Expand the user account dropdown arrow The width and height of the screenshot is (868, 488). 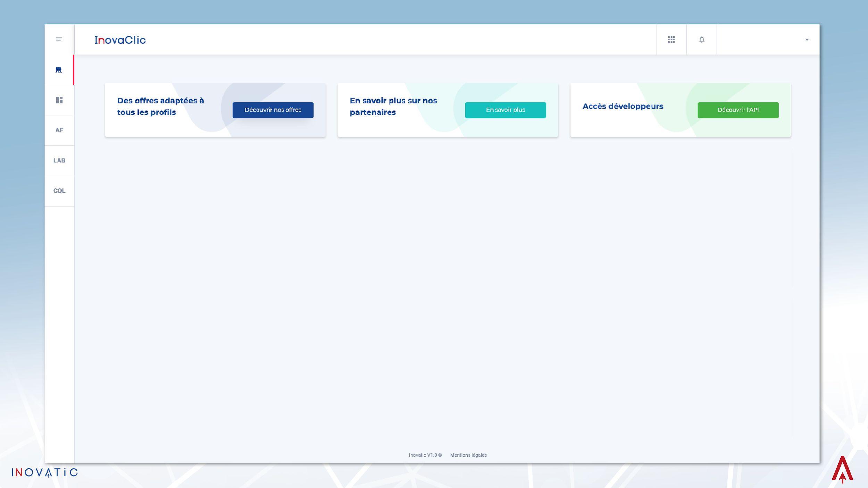tap(807, 40)
